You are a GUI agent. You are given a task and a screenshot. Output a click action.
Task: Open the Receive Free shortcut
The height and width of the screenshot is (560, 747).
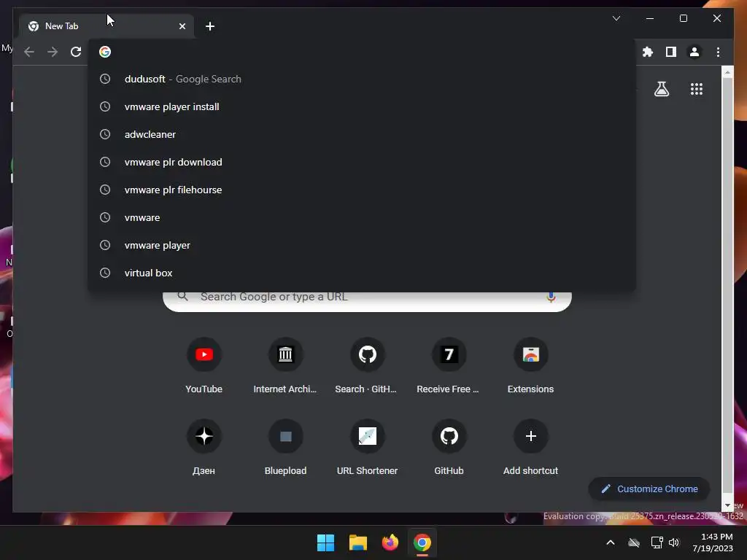tap(449, 366)
